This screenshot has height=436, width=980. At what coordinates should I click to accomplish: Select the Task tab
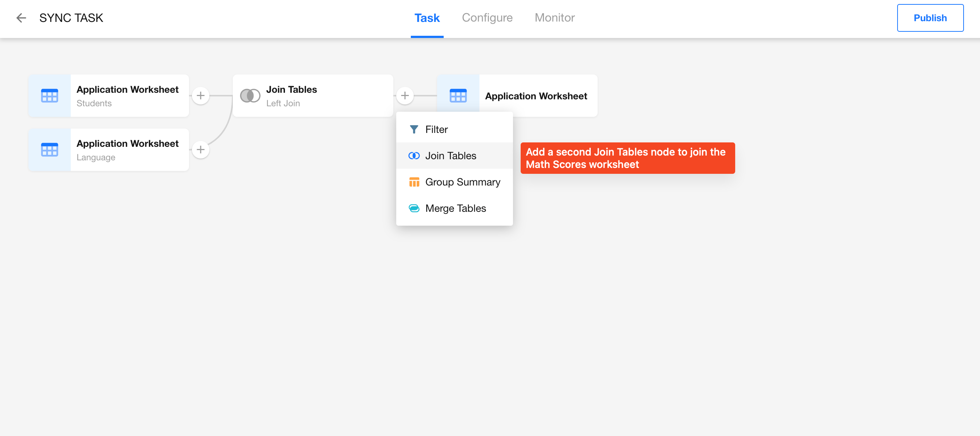[x=427, y=18]
